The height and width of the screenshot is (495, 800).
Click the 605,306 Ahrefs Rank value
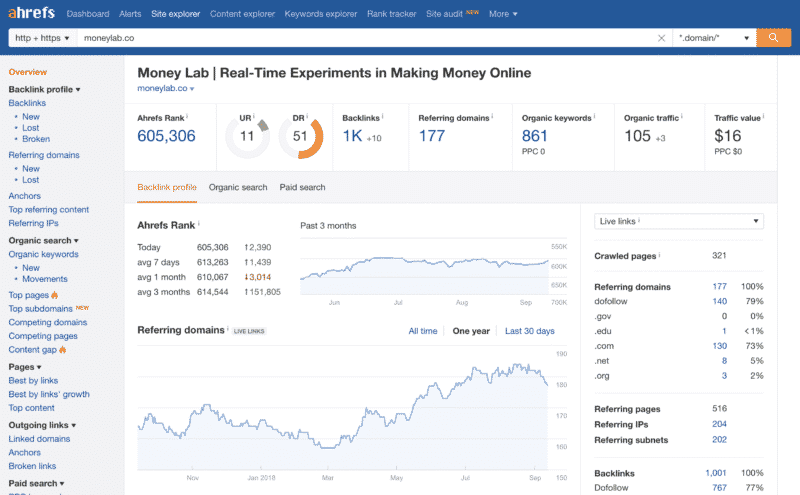coord(166,136)
